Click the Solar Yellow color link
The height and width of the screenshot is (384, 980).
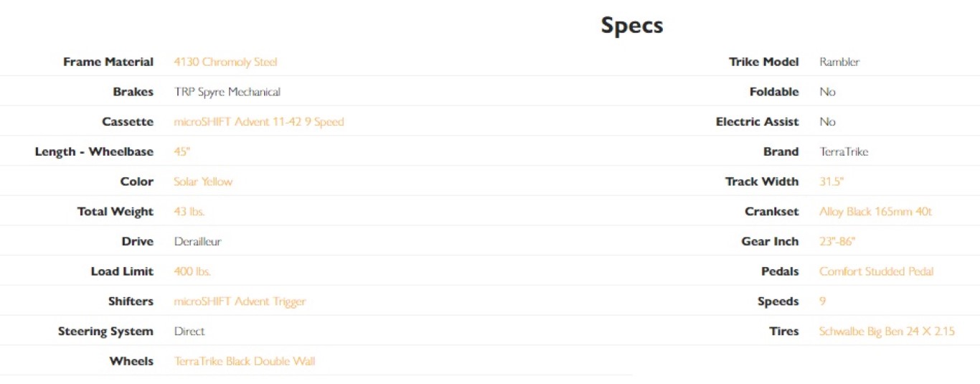tap(203, 182)
